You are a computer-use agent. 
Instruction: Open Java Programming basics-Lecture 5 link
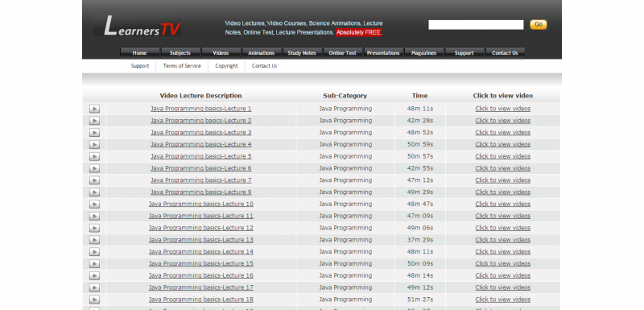coord(200,156)
